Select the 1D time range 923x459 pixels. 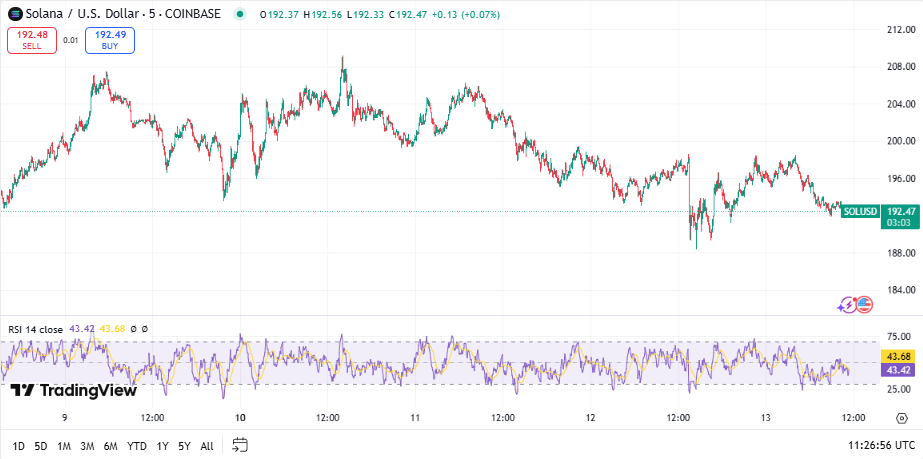19,446
